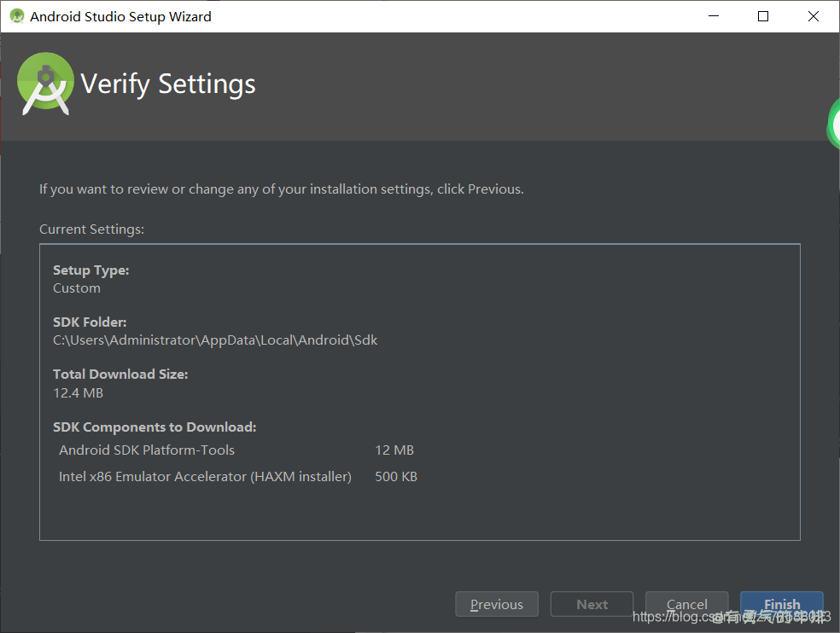Select the SDK folder path text
The image size is (840, 633).
215,340
